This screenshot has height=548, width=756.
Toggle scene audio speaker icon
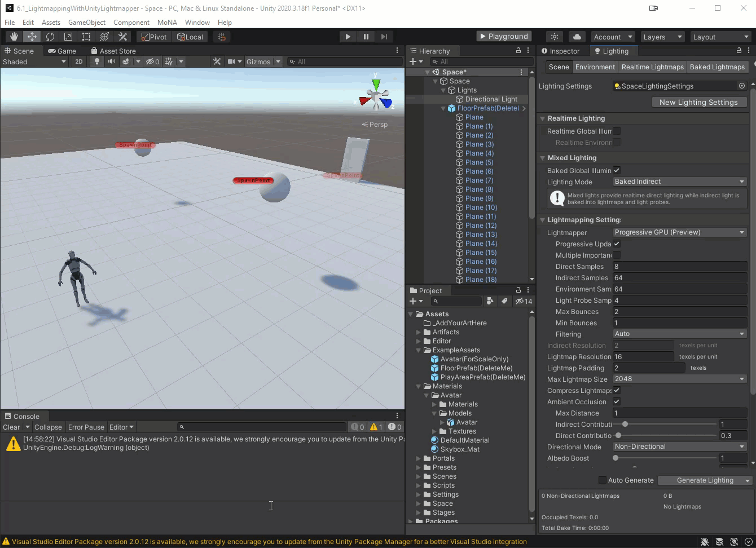tap(112, 61)
